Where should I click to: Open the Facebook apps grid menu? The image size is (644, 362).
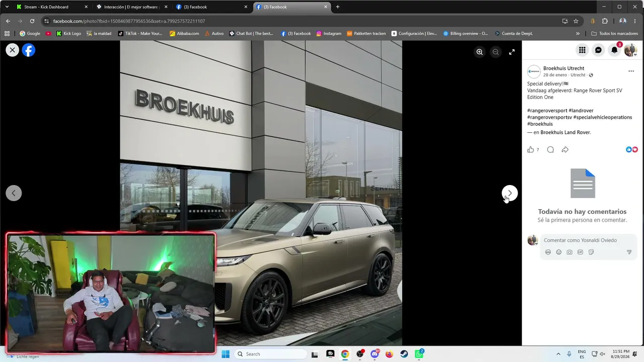(582, 50)
